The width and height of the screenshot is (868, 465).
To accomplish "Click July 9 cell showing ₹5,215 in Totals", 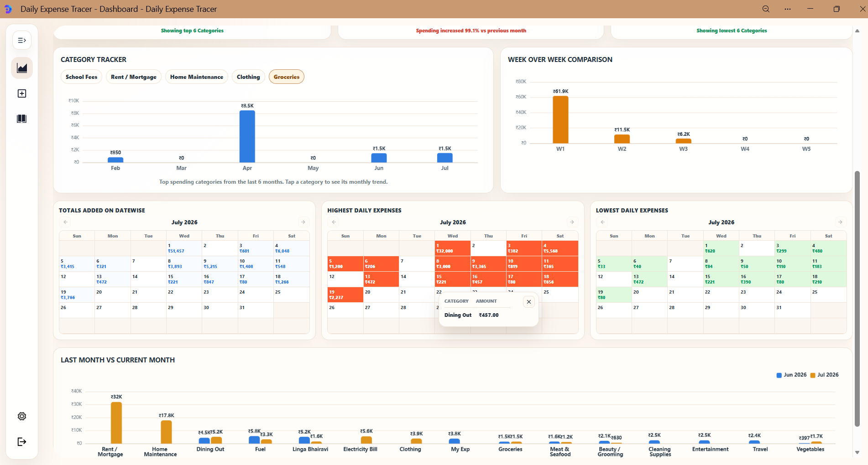I will [x=220, y=264].
